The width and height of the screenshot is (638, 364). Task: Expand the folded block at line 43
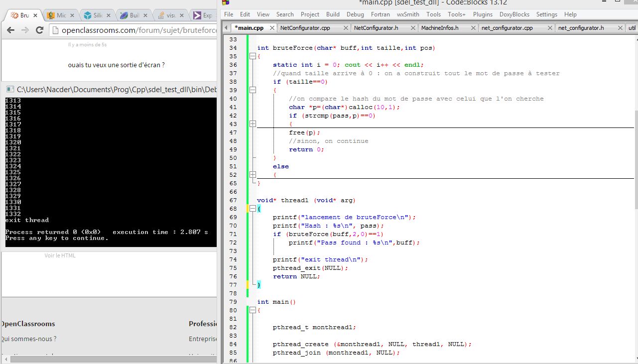coord(253,124)
